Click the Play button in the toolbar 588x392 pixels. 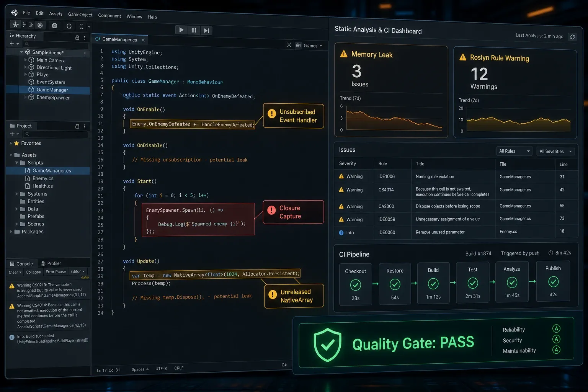click(x=181, y=30)
